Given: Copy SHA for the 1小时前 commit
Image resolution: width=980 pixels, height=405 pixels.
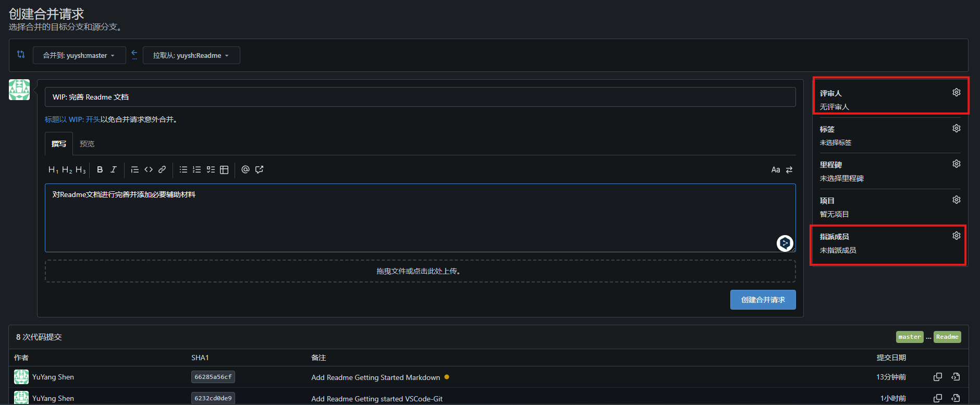Looking at the screenshot, I should (x=938, y=398).
